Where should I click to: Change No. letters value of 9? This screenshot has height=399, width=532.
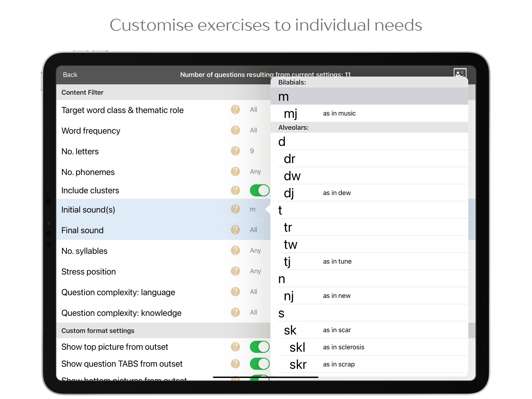tap(252, 151)
